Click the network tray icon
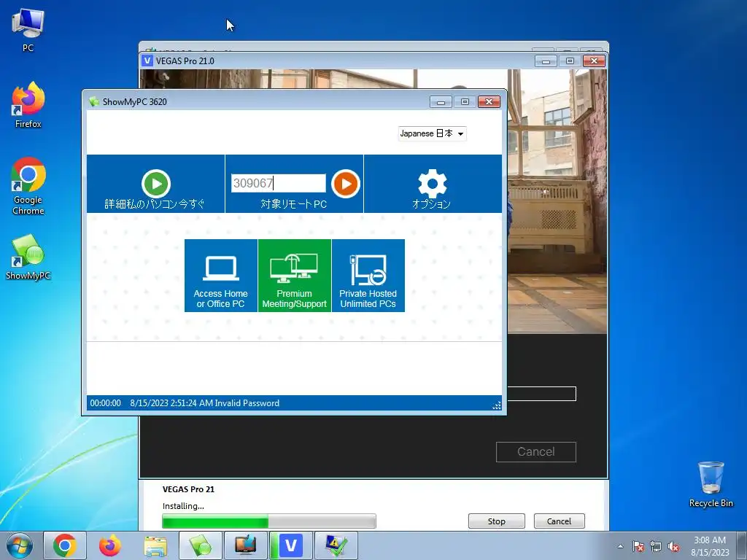 coord(656,546)
